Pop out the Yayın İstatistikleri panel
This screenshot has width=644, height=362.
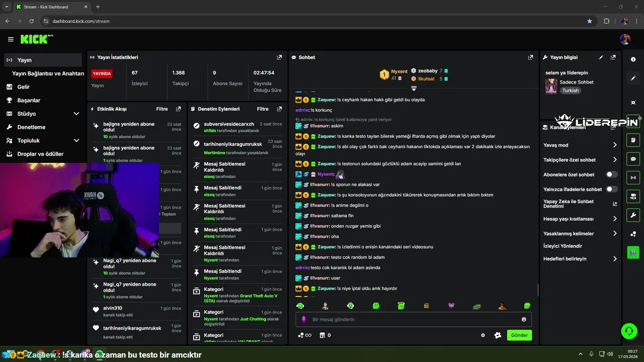(279, 57)
